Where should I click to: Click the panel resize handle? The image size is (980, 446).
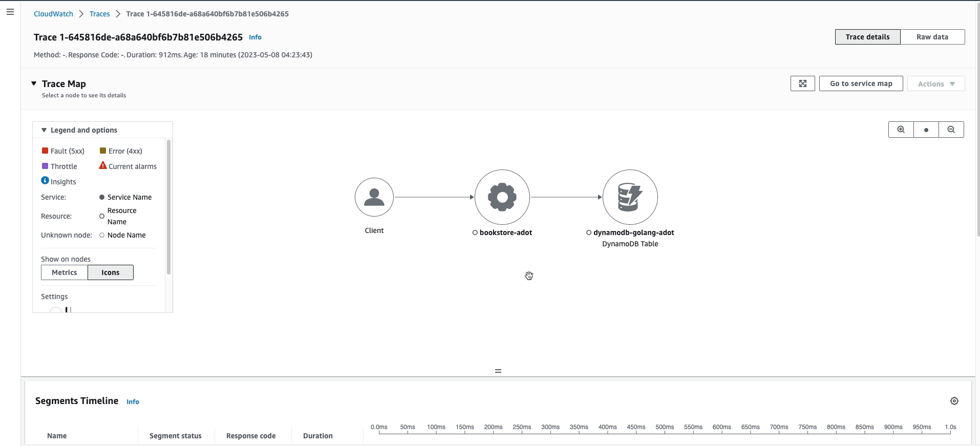click(498, 371)
